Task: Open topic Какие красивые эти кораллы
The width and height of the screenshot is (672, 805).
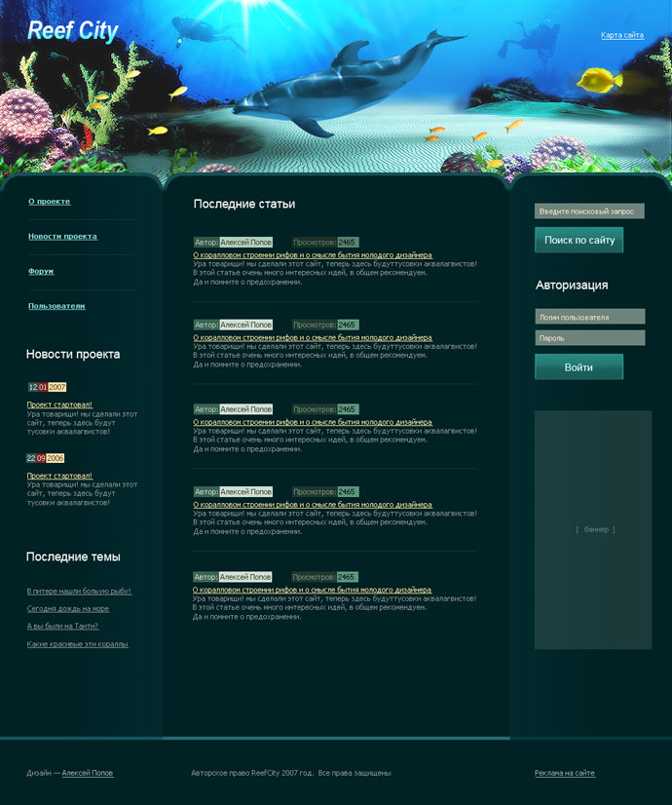Action: coord(78,644)
